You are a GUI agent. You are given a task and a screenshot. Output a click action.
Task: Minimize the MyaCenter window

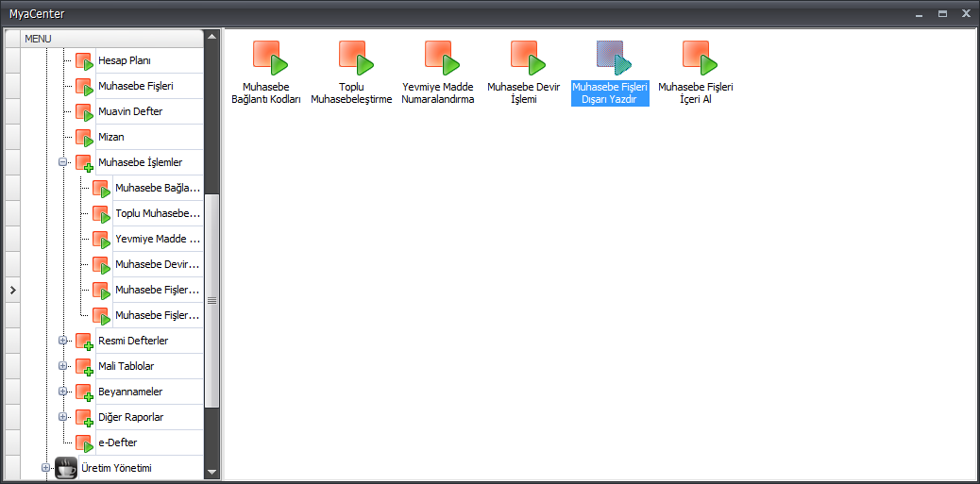pyautogui.click(x=919, y=13)
